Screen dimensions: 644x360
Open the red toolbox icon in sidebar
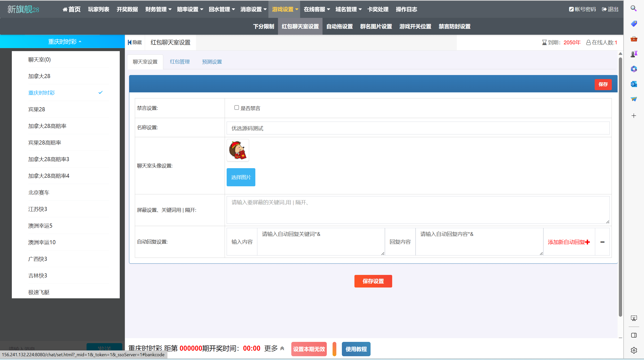(x=634, y=39)
